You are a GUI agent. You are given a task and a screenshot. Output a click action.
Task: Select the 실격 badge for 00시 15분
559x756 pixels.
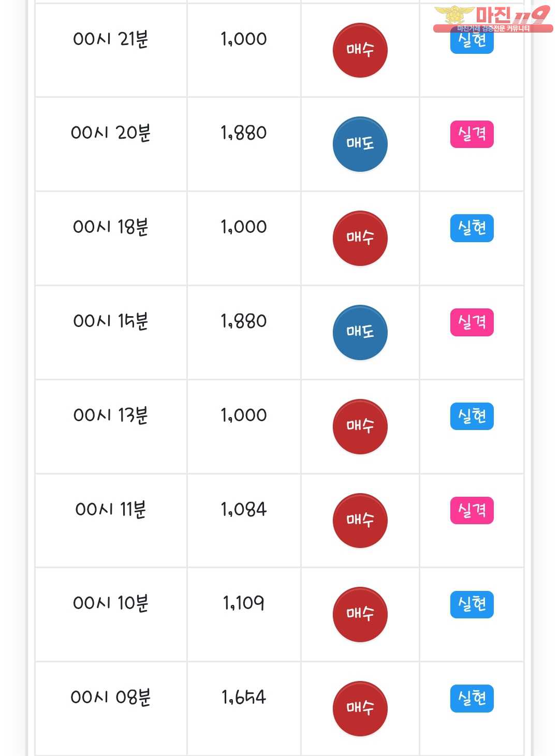pyautogui.click(x=472, y=322)
